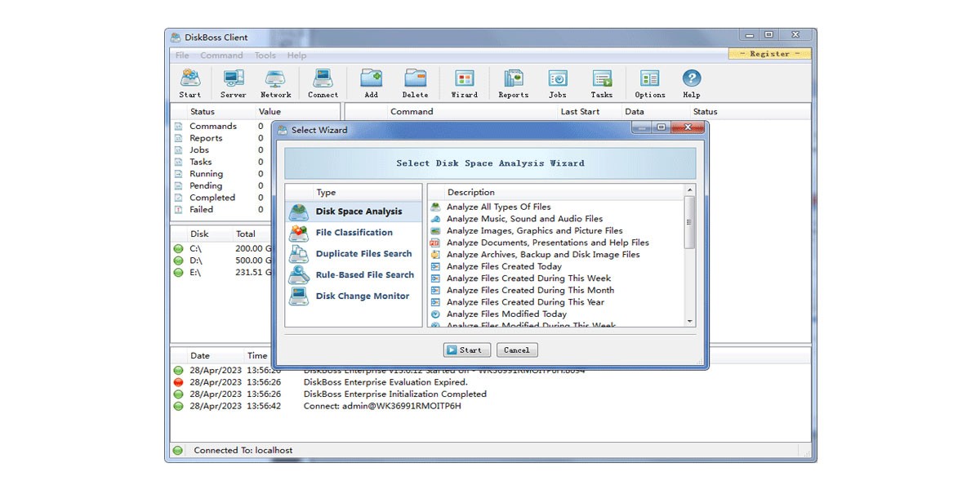Choose Analyze Files Created Today
Image resolution: width=980 pixels, height=490 pixels.
pos(504,266)
